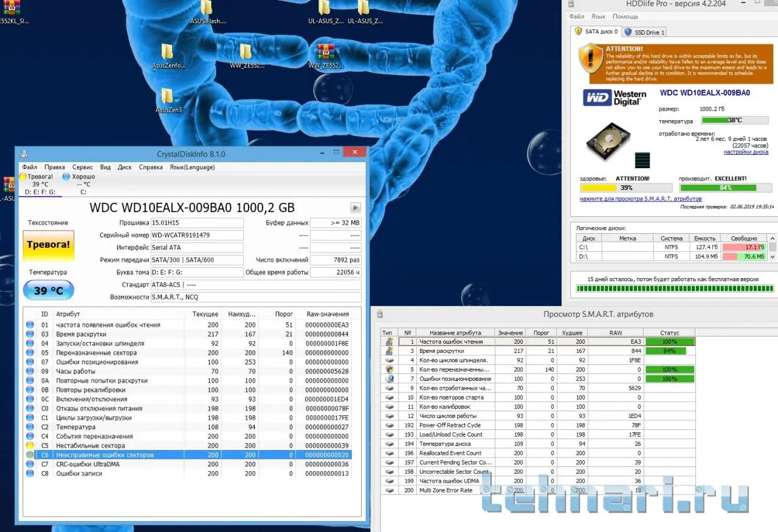Image resolution: width=778 pixels, height=532 pixels.
Task: Click the 38°C temperature bar in HDDlife
Action: 734,120
